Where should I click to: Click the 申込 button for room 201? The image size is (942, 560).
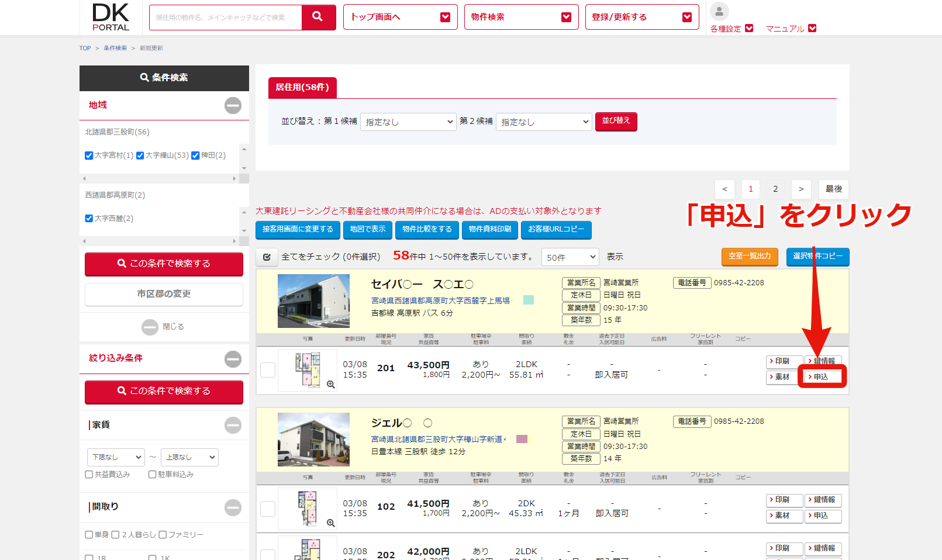point(823,377)
